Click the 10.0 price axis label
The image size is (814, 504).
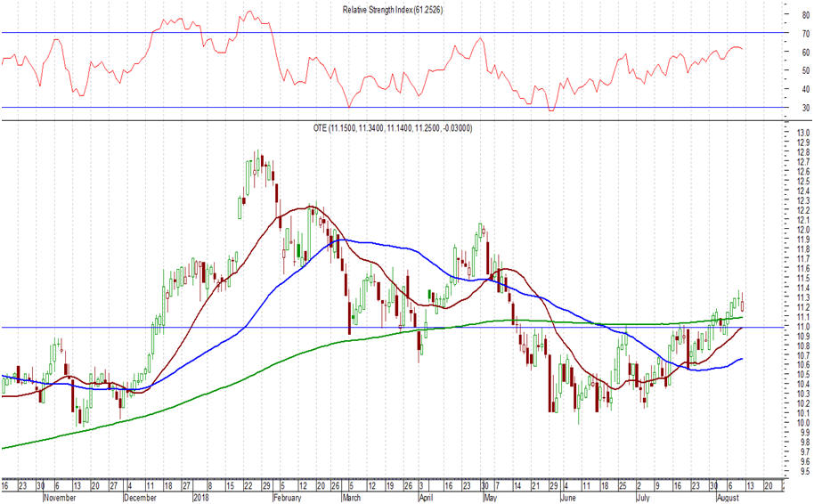pyautogui.click(x=803, y=423)
